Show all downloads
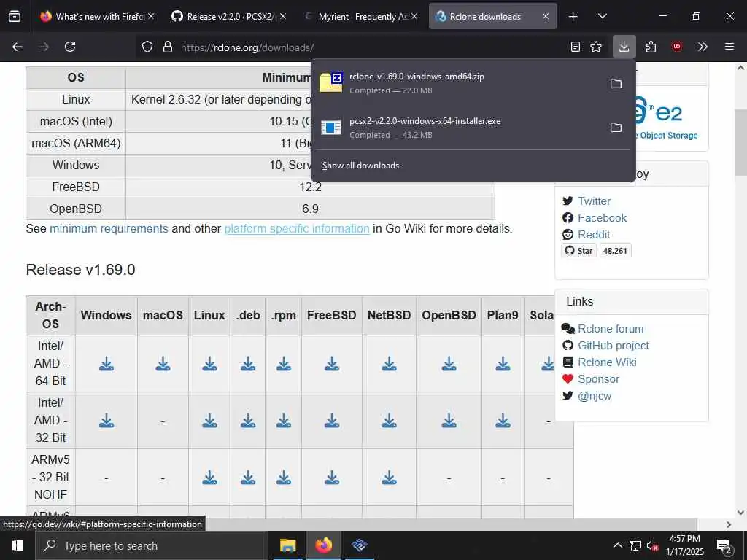 (x=360, y=166)
